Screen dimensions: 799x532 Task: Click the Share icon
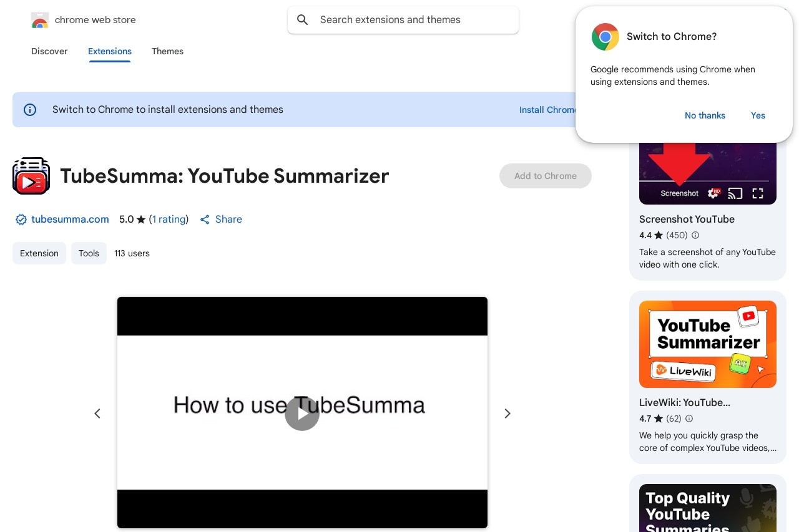point(205,220)
